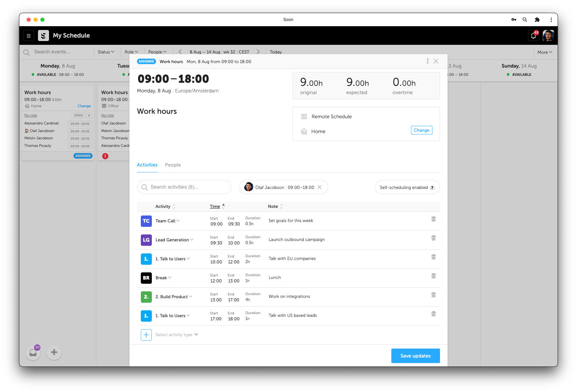Click the browser zoom magnifier icon
The height and width of the screenshot is (392, 577).
click(525, 20)
